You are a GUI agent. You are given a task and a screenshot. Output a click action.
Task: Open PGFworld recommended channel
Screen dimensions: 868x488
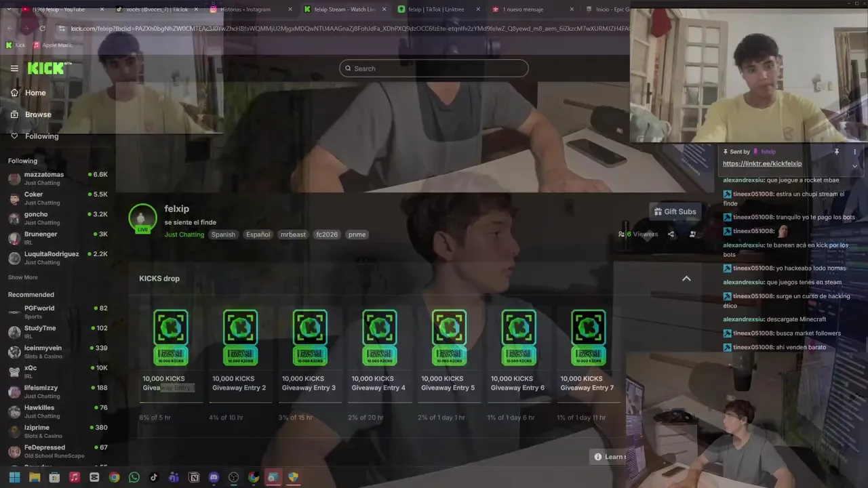58,312
